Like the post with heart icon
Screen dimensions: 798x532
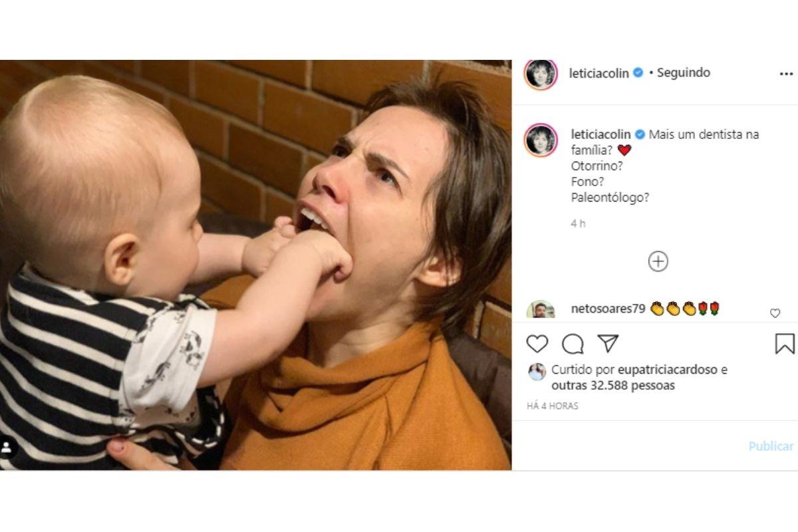pos(537,344)
